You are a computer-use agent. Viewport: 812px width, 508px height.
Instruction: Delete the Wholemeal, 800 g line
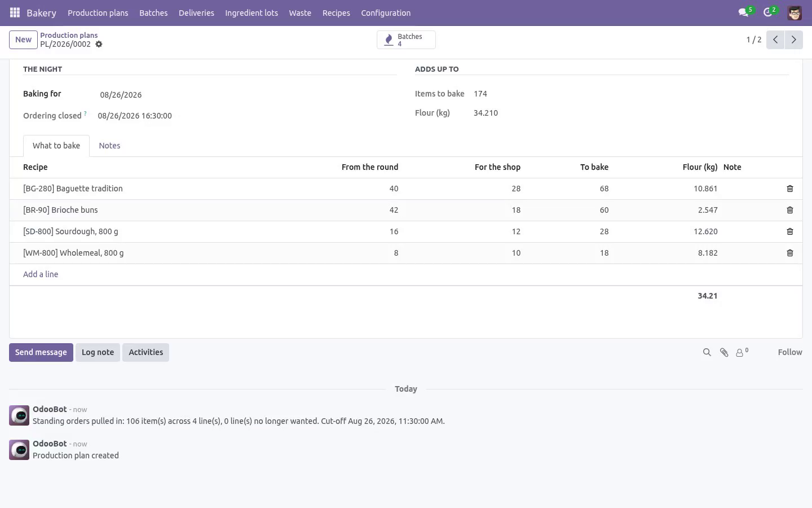[790, 253]
